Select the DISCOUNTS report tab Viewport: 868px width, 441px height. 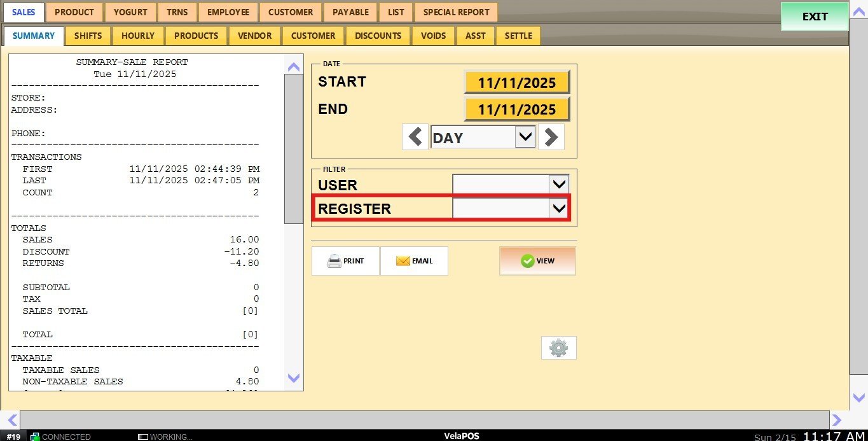pyautogui.click(x=378, y=36)
